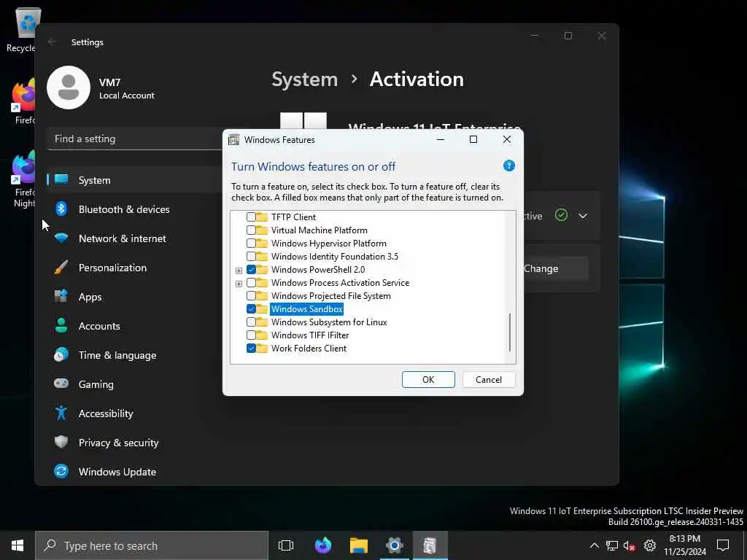Click the Gaming controller icon
This screenshot has width=747, height=560.
point(61,384)
